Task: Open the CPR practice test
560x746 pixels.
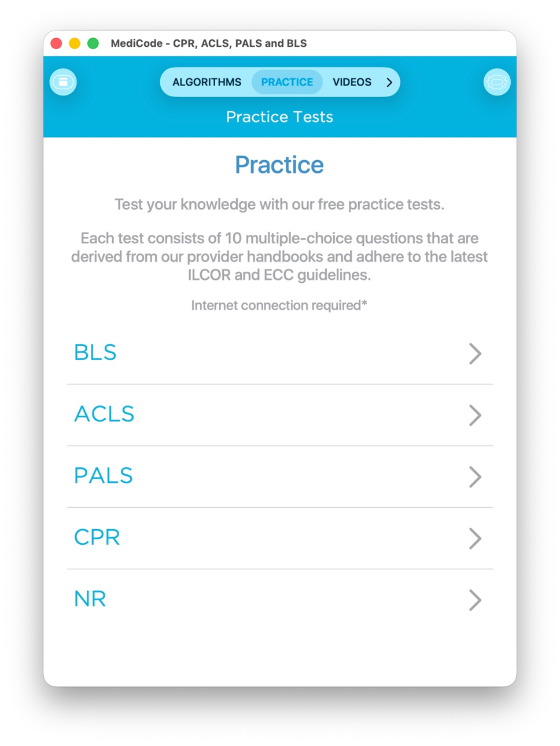Action: tap(280, 538)
